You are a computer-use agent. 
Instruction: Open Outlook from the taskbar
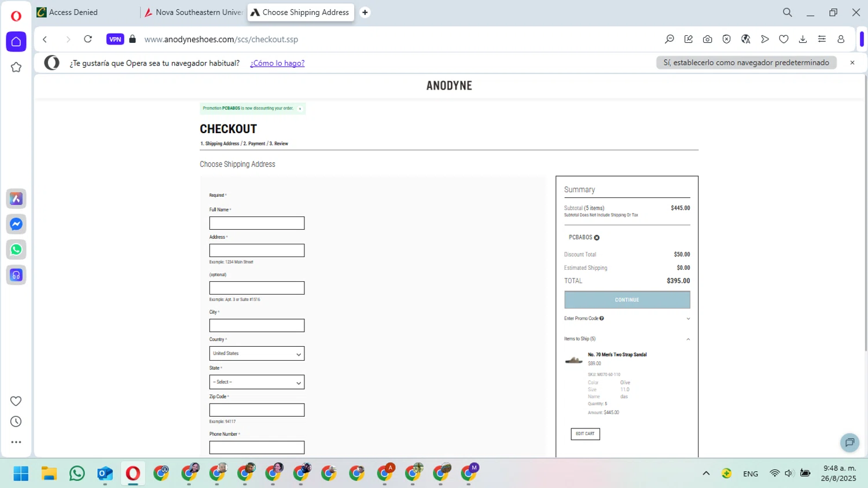pos(105,474)
